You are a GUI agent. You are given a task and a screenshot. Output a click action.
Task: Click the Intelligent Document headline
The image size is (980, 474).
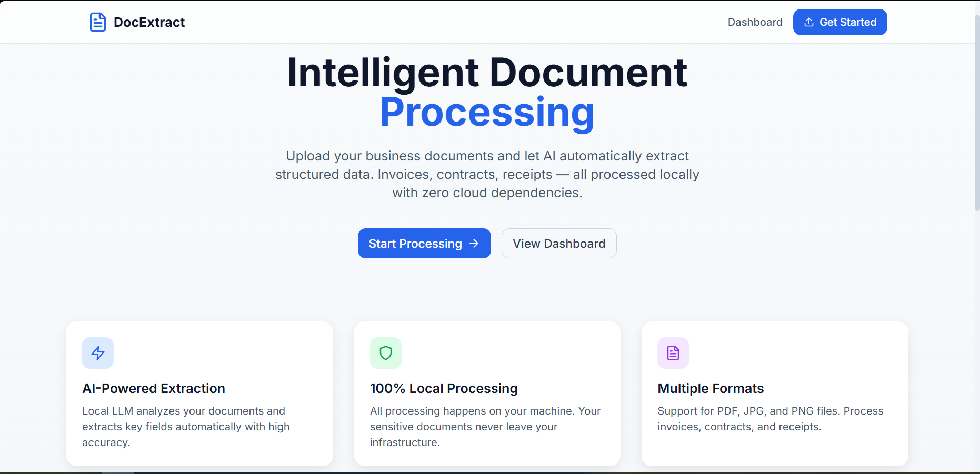[487, 72]
